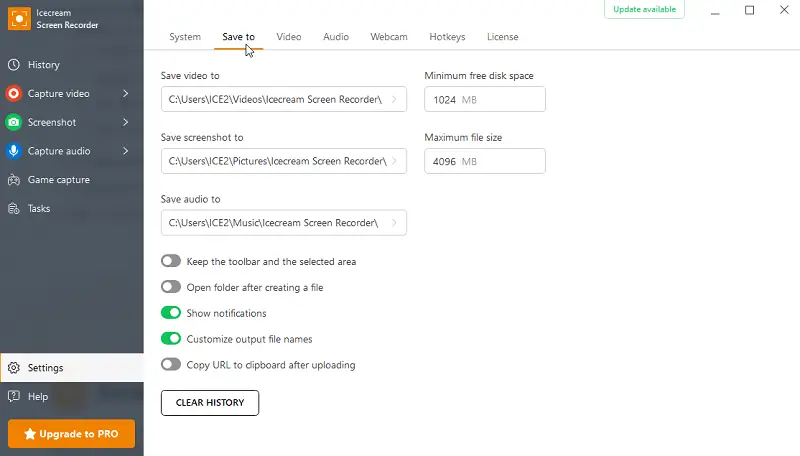Open the Hotkeys tab
800x456 pixels.
coord(447,37)
